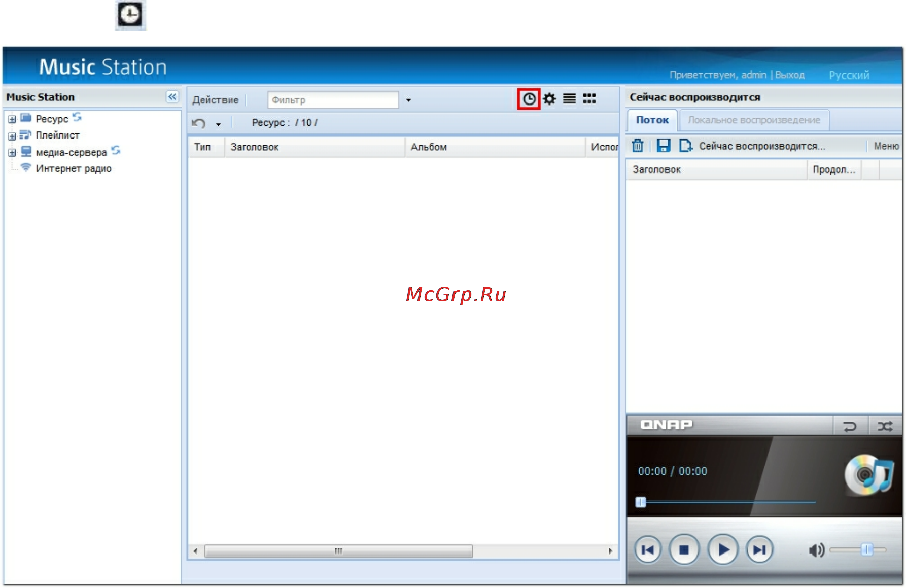This screenshot has height=588, width=906.
Task: Expand the Плейлист tree node
Action: pos(12,136)
